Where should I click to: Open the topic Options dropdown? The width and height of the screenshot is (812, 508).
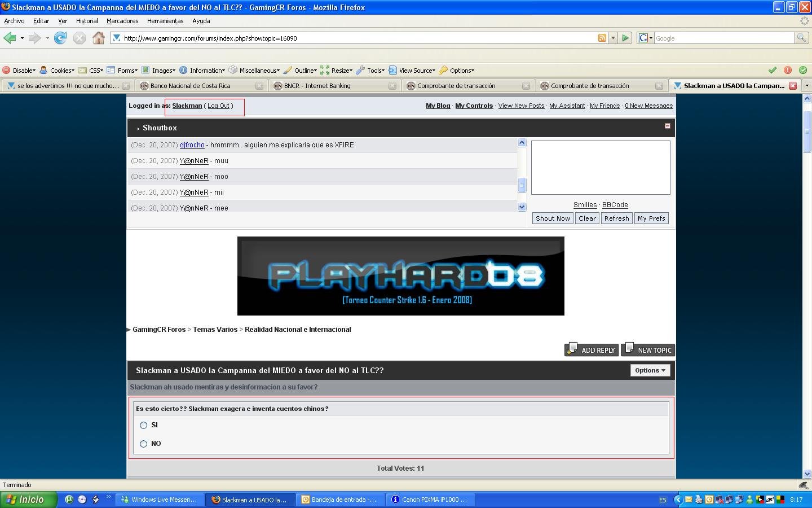pyautogui.click(x=650, y=370)
